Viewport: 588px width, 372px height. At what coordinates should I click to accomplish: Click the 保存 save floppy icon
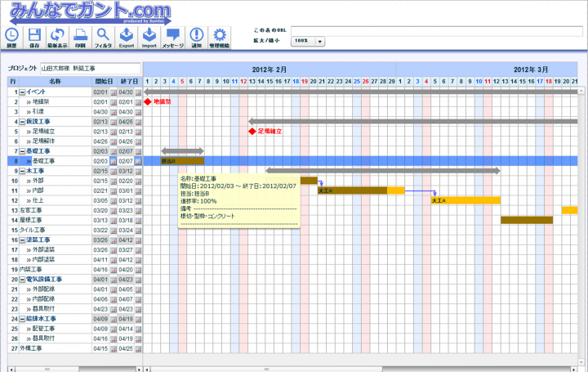[35, 35]
